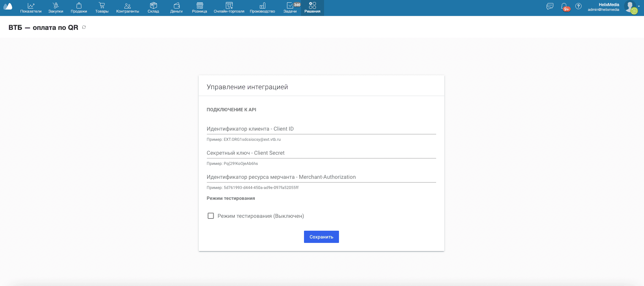Open the Склад section
The width and height of the screenshot is (644, 286).
click(x=153, y=8)
